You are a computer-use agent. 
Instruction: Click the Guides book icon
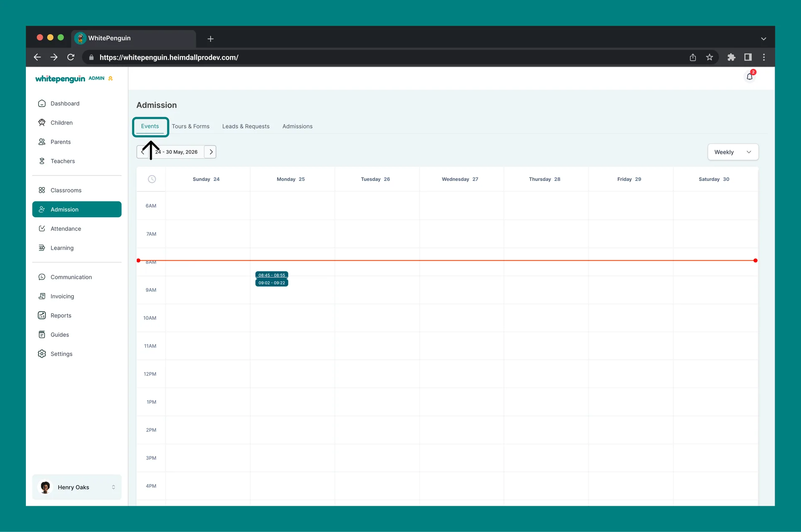42,334
